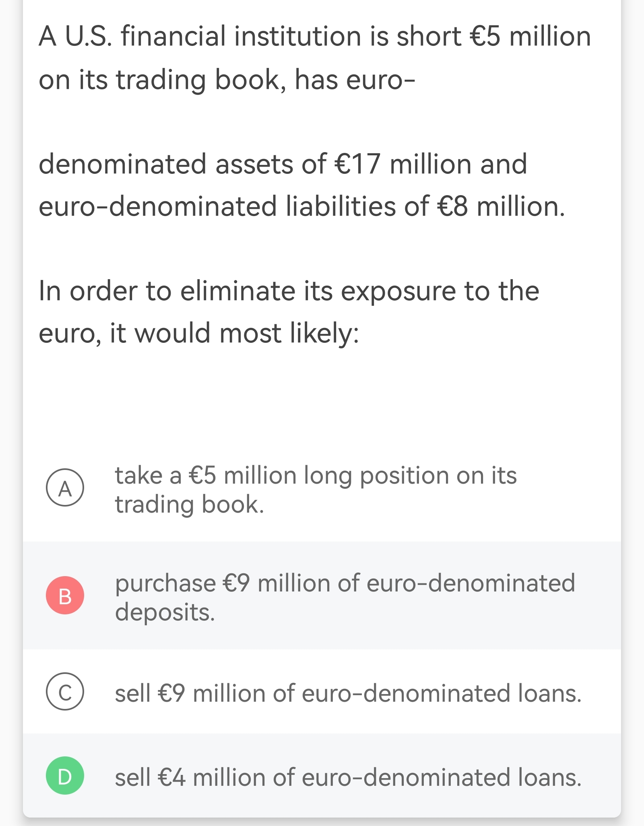Click the "on its trading book, has euro-" line
This screenshot has height=826, width=644.
pyautogui.click(x=227, y=79)
